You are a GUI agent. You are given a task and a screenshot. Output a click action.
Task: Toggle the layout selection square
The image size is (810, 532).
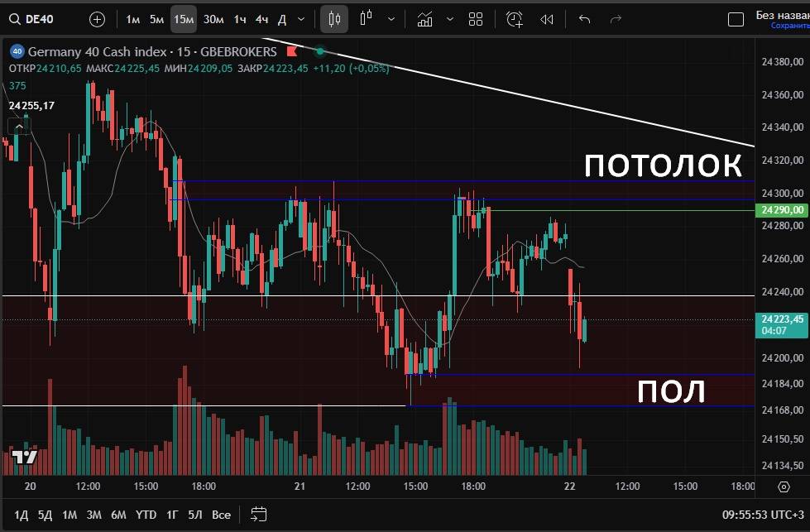[736, 19]
